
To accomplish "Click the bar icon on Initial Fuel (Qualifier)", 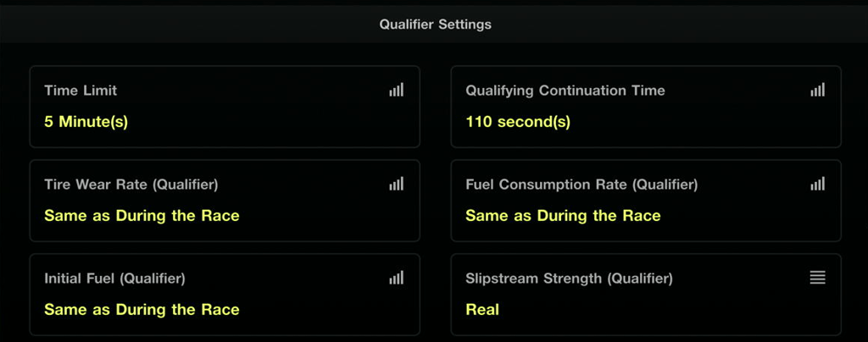I will pyautogui.click(x=396, y=278).
